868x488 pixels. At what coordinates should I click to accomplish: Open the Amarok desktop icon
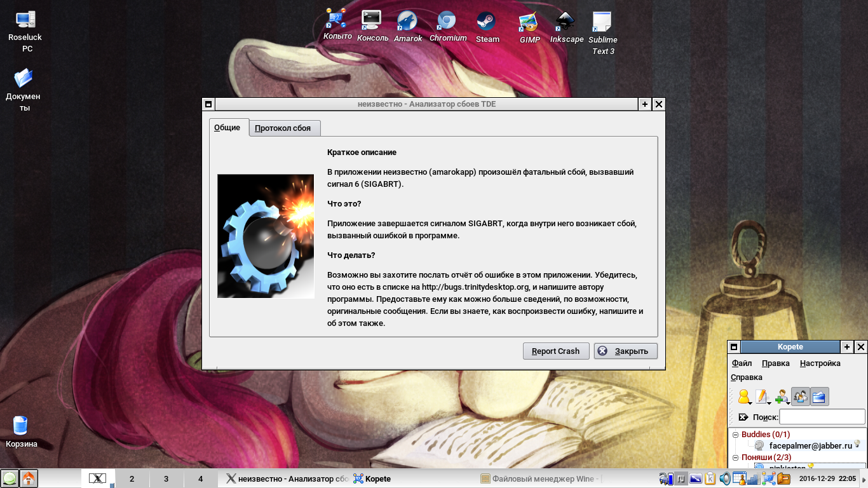pyautogui.click(x=407, y=27)
